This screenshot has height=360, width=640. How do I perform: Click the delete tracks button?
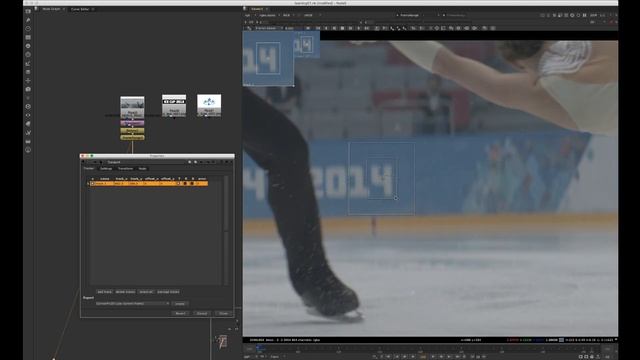click(x=125, y=292)
